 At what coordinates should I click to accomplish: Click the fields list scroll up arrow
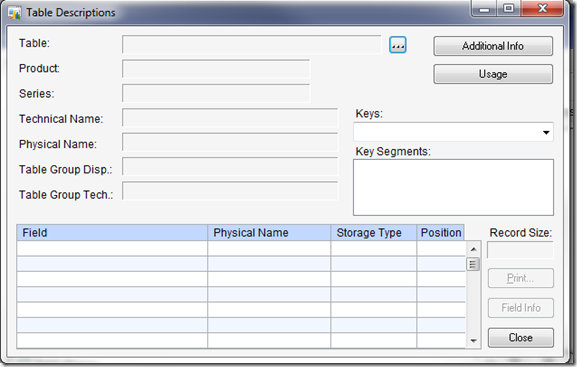pos(474,249)
